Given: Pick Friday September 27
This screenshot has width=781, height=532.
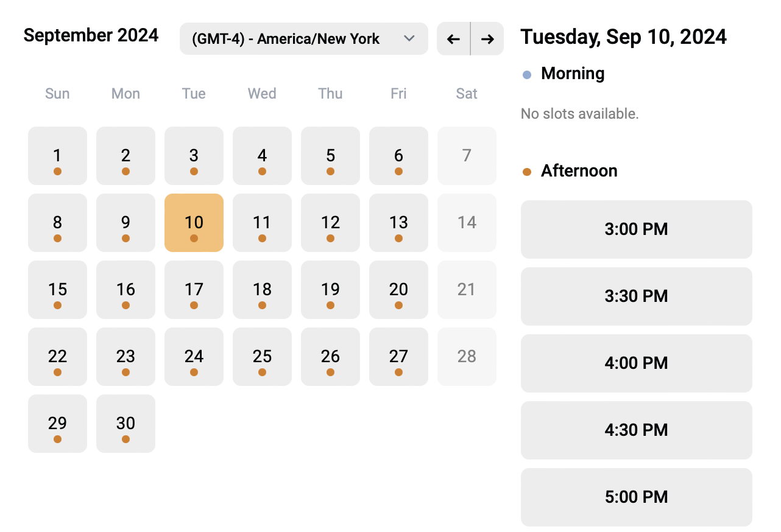Looking at the screenshot, I should pos(398,357).
